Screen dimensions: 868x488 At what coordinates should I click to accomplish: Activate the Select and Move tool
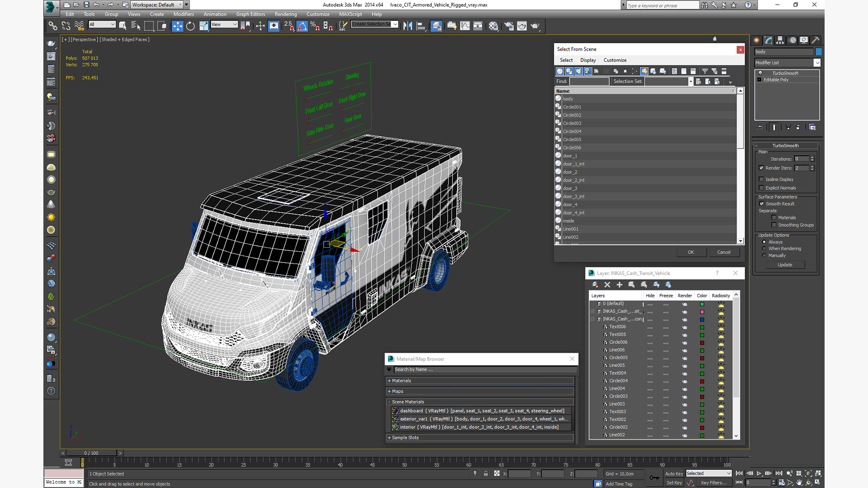(x=178, y=26)
